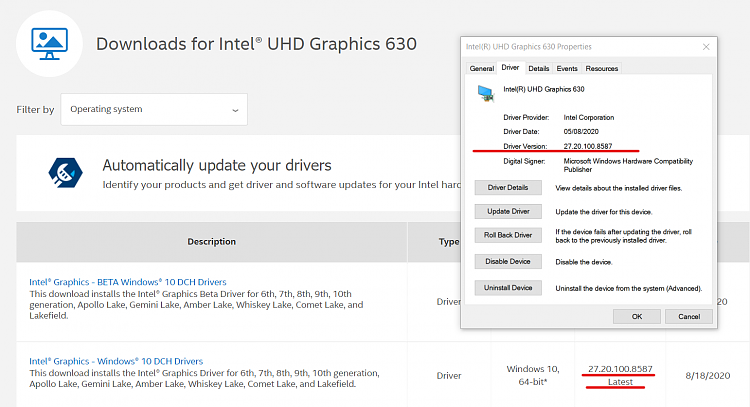Click the Description column header
750x407 pixels.
211,242
